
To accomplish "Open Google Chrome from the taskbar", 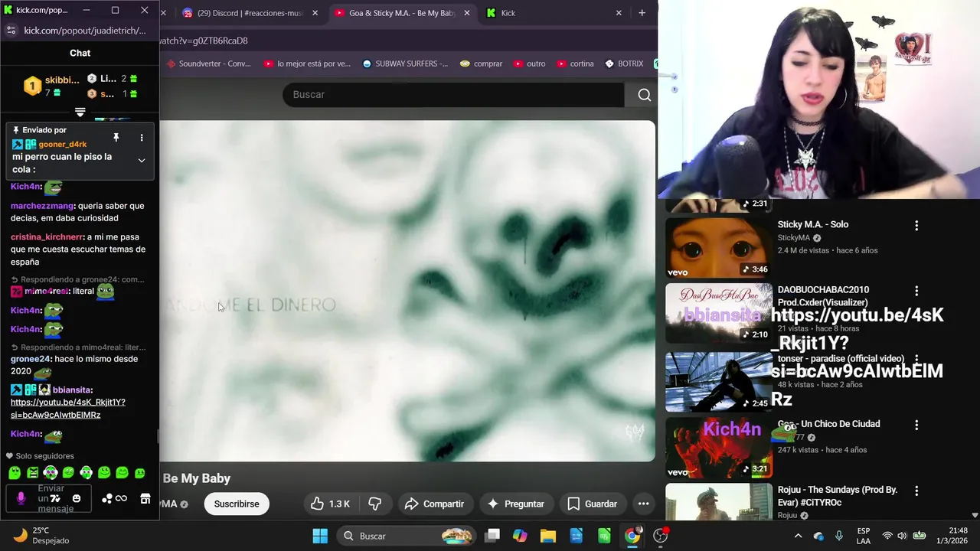I will tap(632, 536).
